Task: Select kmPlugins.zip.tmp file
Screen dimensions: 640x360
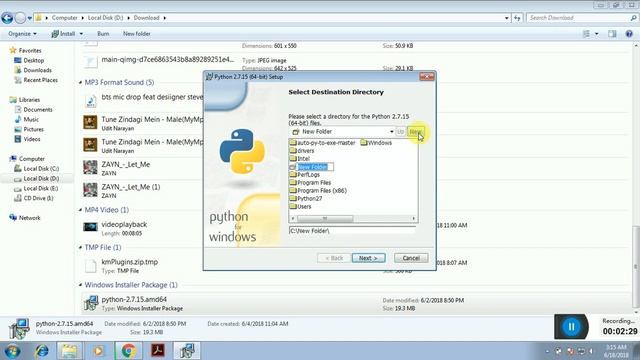Action: coord(129,262)
